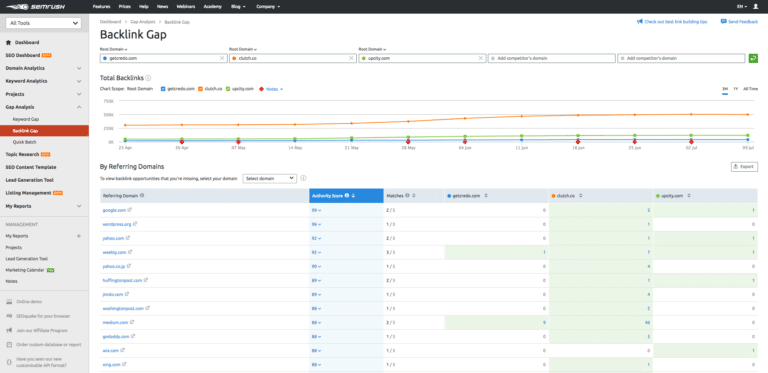The width and height of the screenshot is (768, 373).
Task: Open Quick Batch in the sidebar
Action: pyautogui.click(x=24, y=142)
